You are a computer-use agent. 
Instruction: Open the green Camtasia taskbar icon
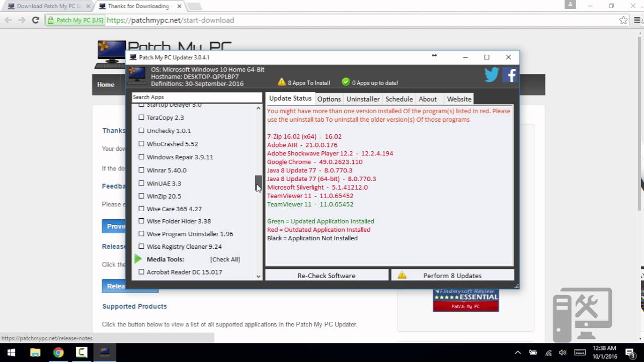coord(82,352)
